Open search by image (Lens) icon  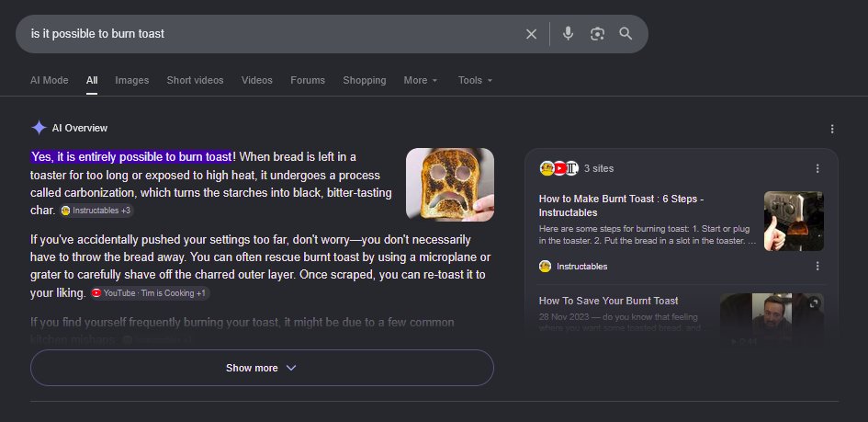(x=597, y=34)
